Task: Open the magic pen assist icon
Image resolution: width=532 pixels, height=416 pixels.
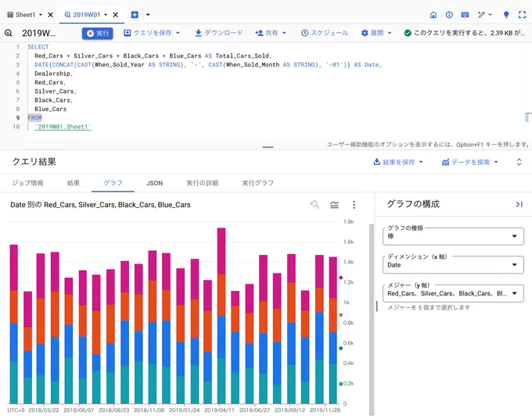Action: pyautogui.click(x=481, y=15)
